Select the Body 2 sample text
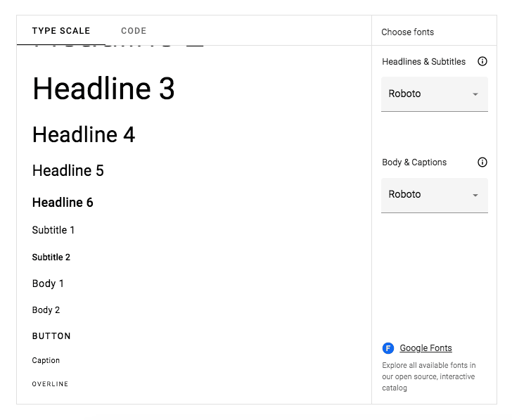This screenshot has width=512, height=420. [x=46, y=310]
